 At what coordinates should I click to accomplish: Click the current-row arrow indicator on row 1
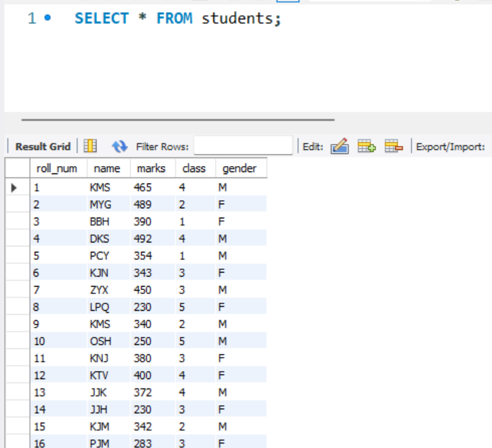click(x=15, y=188)
